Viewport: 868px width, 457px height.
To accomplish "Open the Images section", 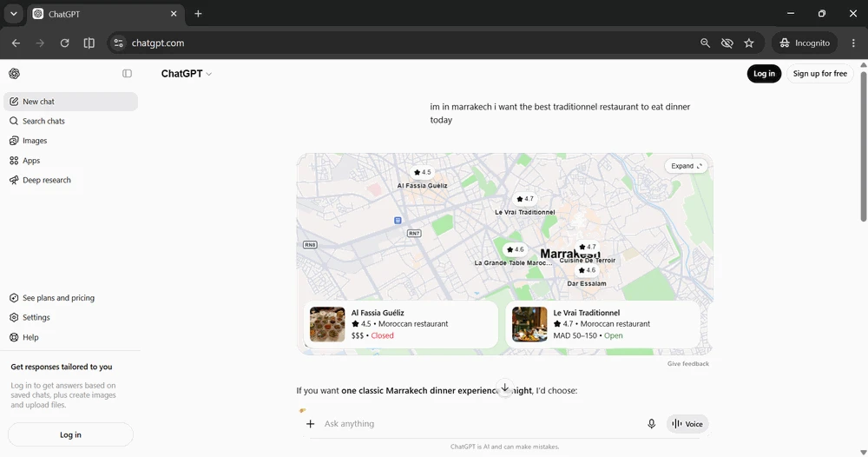I will 71,141.
